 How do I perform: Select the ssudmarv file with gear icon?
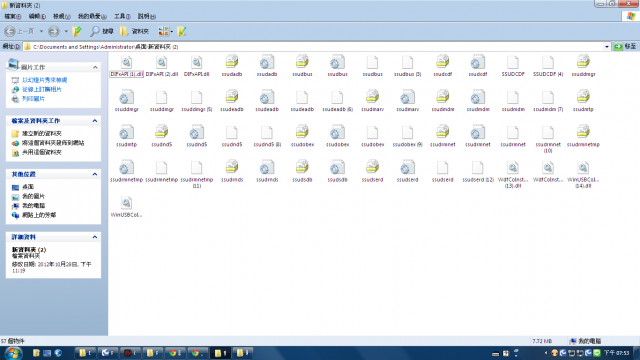point(407,101)
